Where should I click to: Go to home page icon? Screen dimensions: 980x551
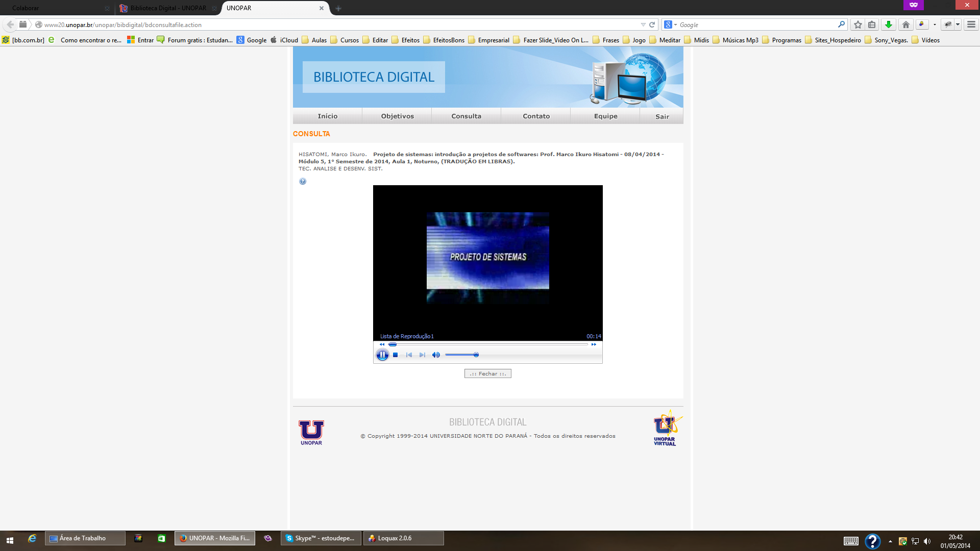coord(906,24)
